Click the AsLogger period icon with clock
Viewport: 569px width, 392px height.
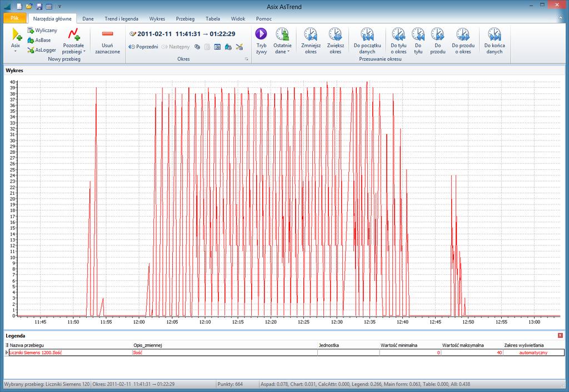(239, 47)
